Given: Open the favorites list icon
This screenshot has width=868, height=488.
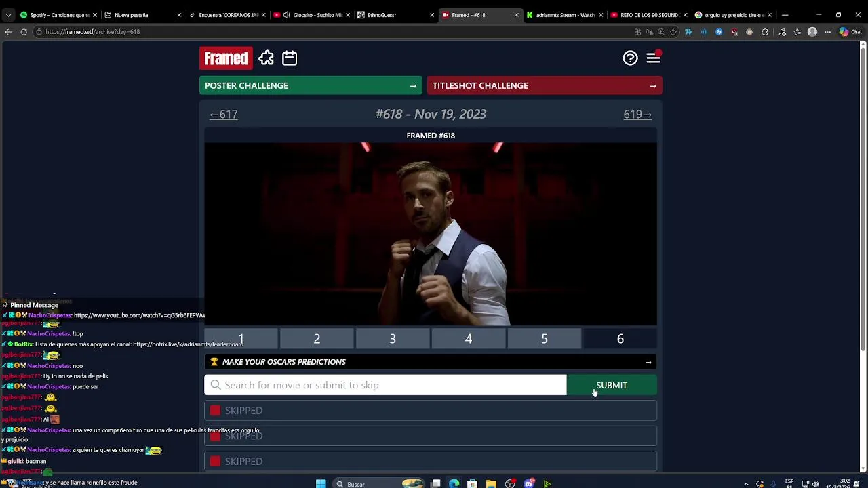Looking at the screenshot, I should coord(797,32).
